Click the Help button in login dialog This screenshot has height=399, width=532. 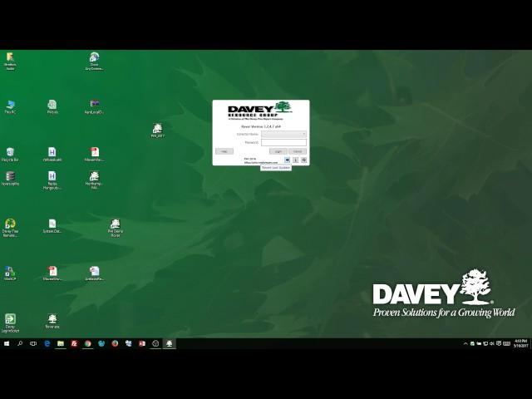(x=223, y=151)
